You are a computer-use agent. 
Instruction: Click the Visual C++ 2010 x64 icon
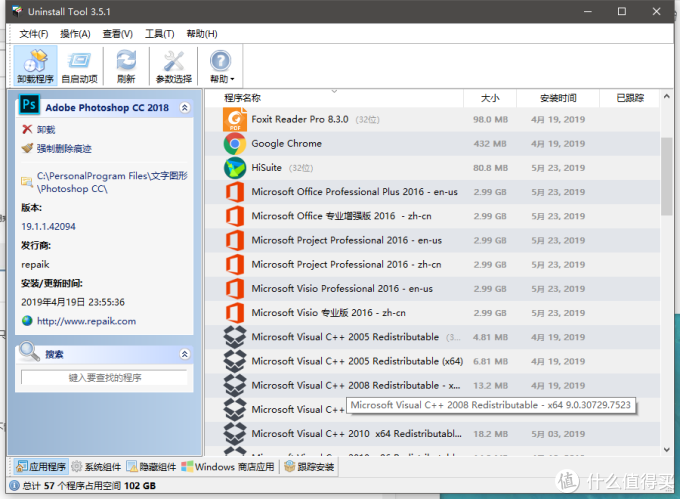point(235,434)
